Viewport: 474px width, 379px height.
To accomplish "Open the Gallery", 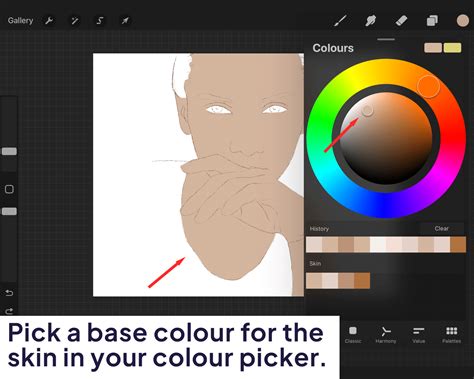I will pos(20,21).
